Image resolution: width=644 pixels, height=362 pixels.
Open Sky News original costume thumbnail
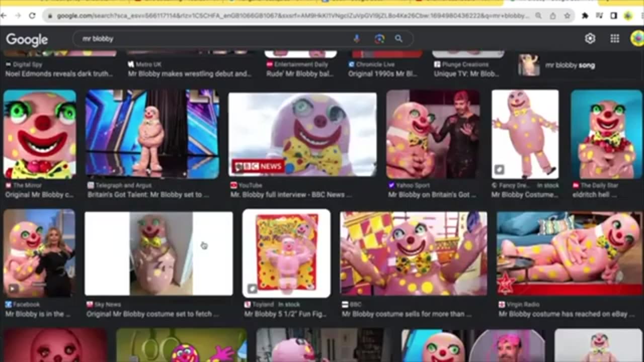point(158,253)
